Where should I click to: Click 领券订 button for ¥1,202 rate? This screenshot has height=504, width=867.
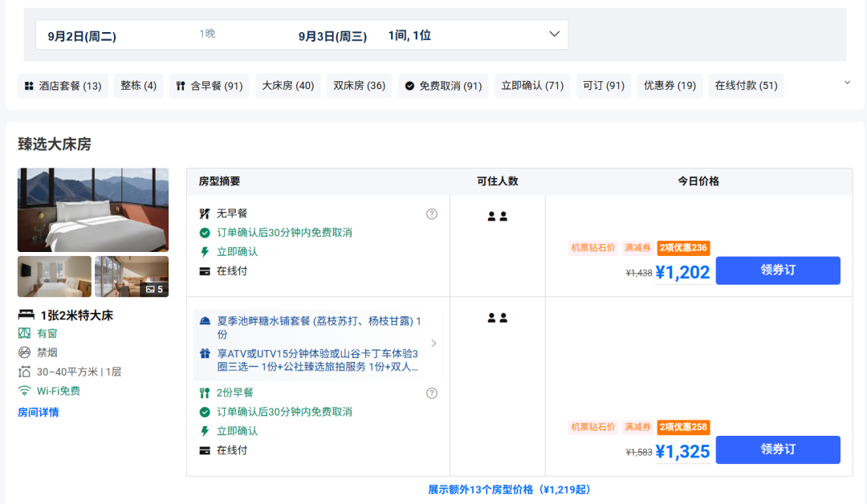(x=778, y=270)
